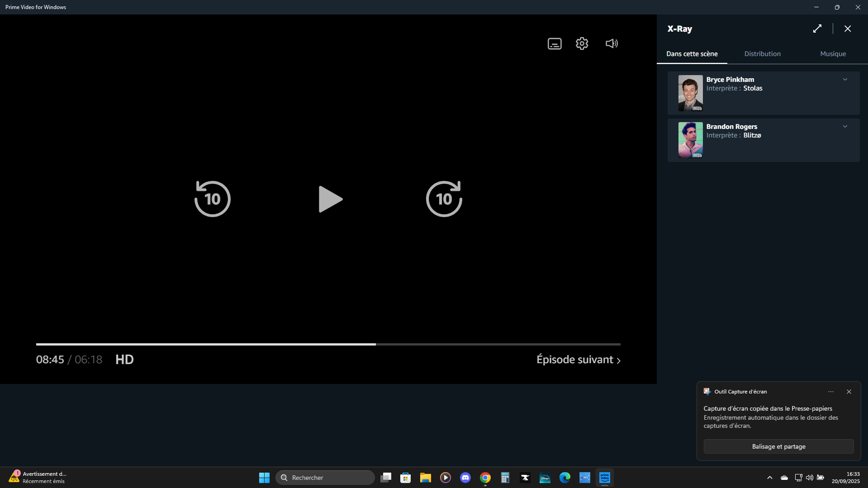The image size is (868, 488).
Task: Expand Bryce Pinkham's details
Action: click(845, 80)
